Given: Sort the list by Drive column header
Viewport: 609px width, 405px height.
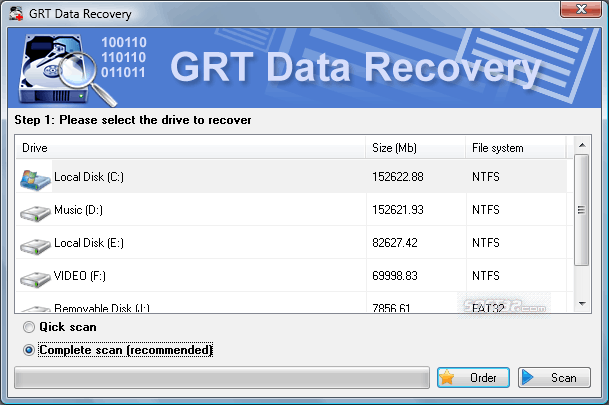Looking at the screenshot, I should pyautogui.click(x=190, y=148).
